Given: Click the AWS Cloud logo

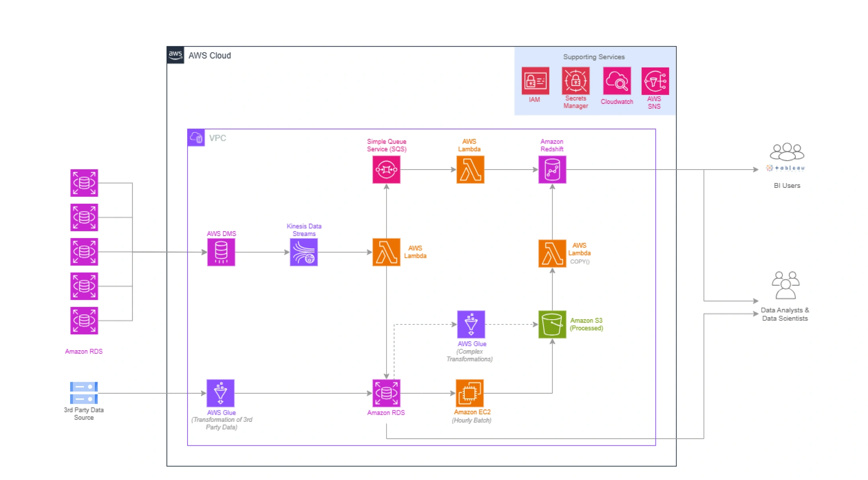Looking at the screenshot, I should [175, 55].
